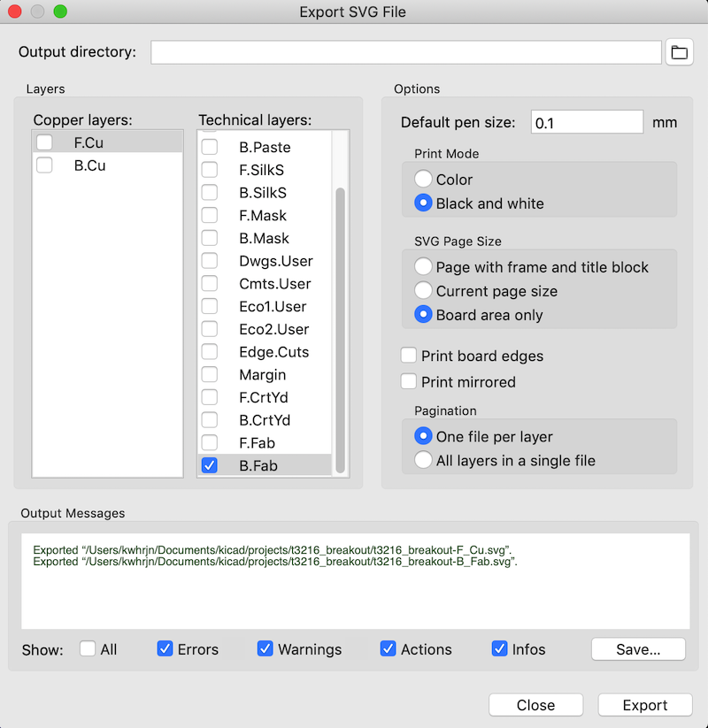
Task: Toggle the Print mirrored checkbox
Action: [x=408, y=381]
